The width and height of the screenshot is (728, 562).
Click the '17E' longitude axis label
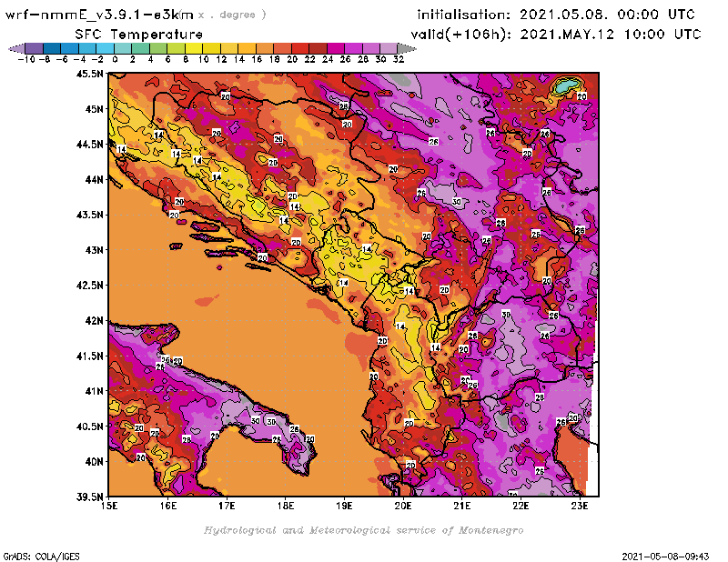[227, 506]
